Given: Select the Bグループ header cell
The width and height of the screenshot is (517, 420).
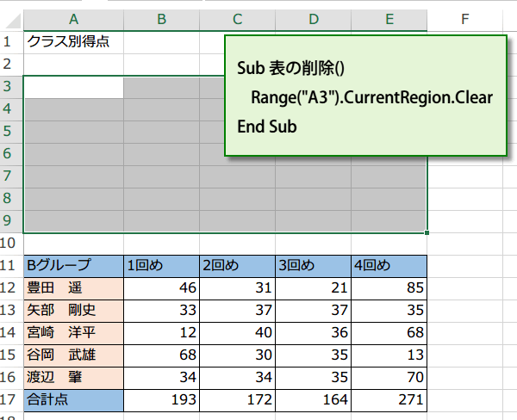Looking at the screenshot, I should tap(73, 265).
